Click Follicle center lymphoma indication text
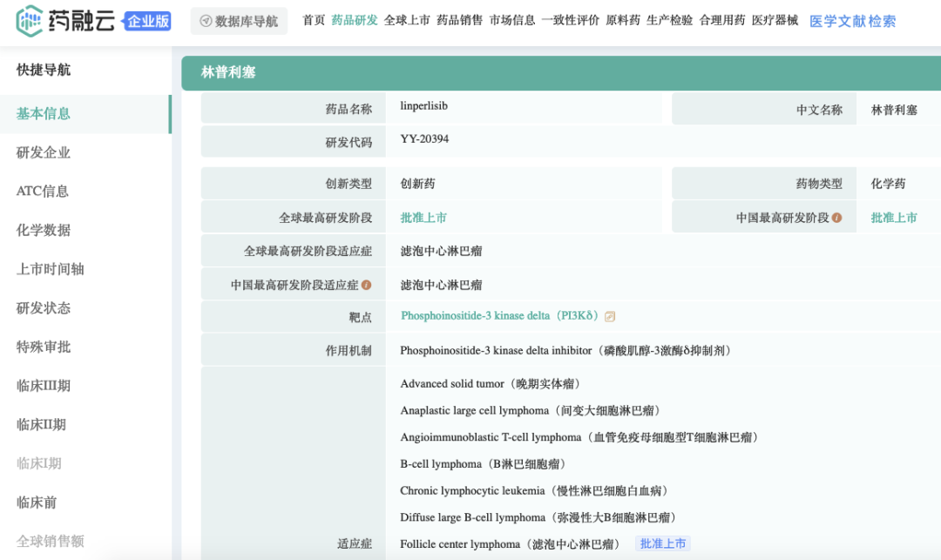 [511, 544]
